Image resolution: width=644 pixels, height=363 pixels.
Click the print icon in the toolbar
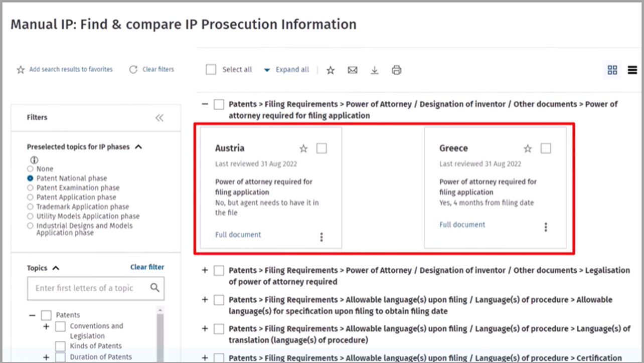click(x=397, y=70)
